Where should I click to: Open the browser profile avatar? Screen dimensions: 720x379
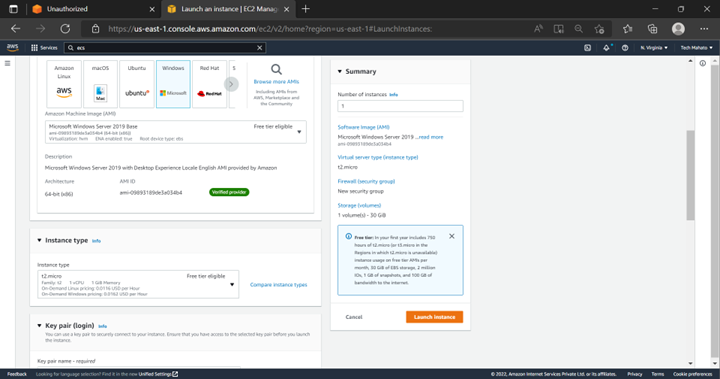pos(678,29)
